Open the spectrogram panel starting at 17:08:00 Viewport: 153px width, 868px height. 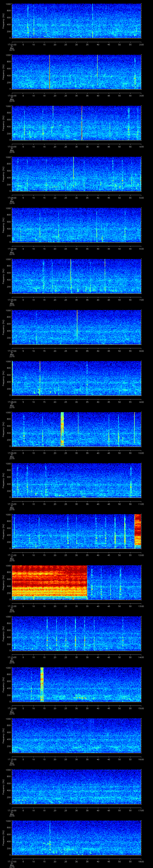76,378
